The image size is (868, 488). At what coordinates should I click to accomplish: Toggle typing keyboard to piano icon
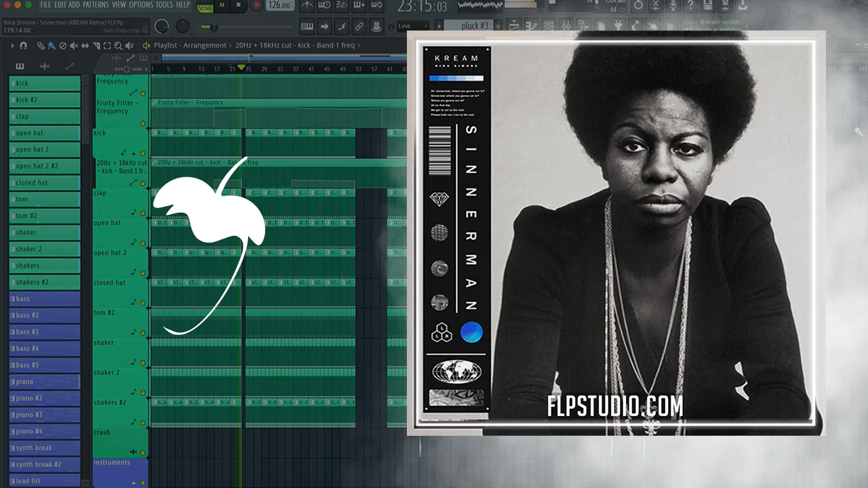(307, 26)
